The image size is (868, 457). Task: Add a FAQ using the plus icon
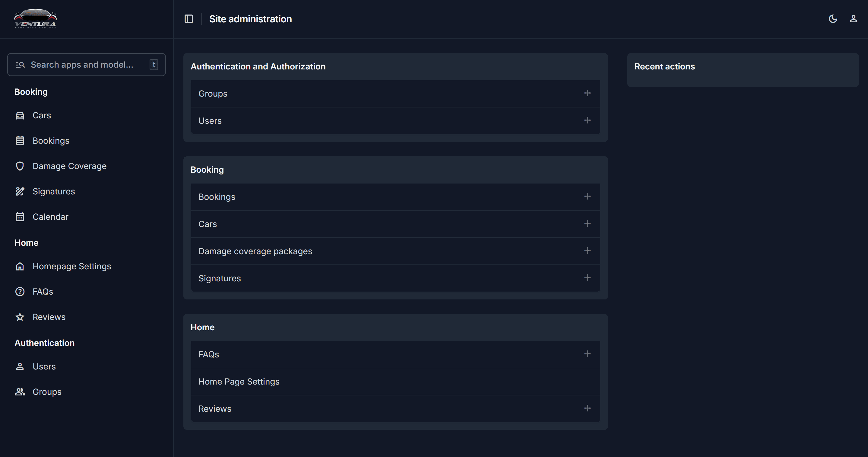point(587,354)
